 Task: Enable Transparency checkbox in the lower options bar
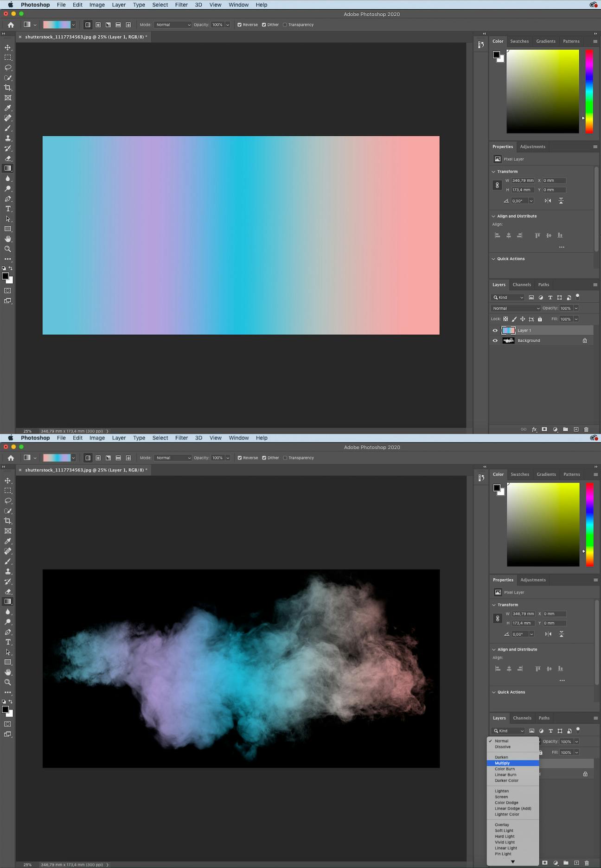[x=285, y=458]
